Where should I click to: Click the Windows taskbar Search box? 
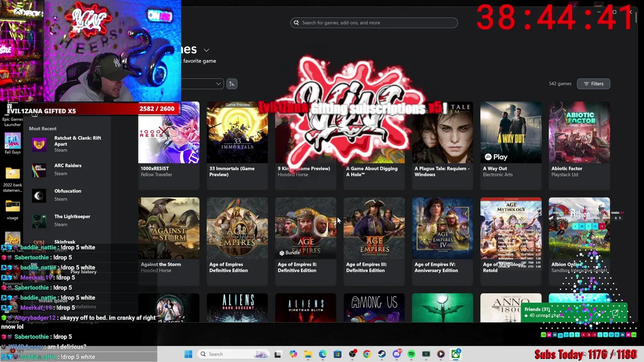(233, 354)
